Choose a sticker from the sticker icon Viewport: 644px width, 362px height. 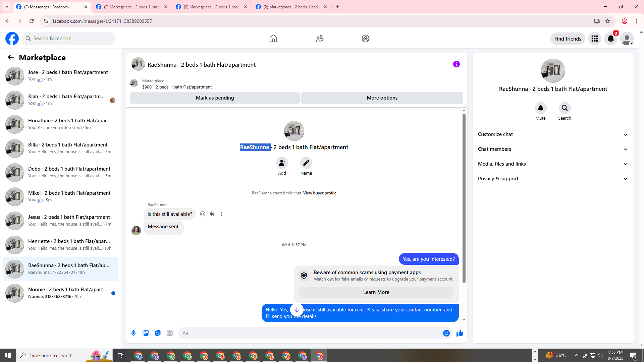click(x=158, y=333)
